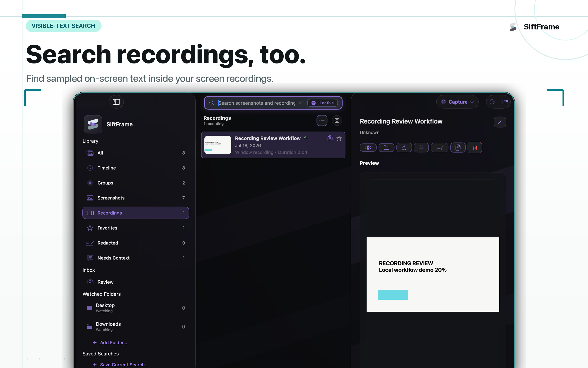Switch to grid view
This screenshot has height=368, width=588.
point(337,121)
